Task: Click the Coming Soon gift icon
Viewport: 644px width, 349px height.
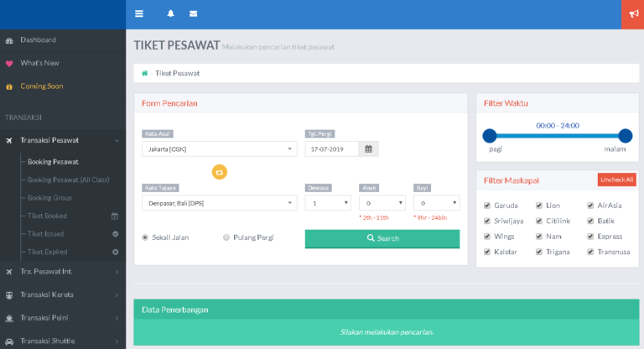Action: click(9, 86)
